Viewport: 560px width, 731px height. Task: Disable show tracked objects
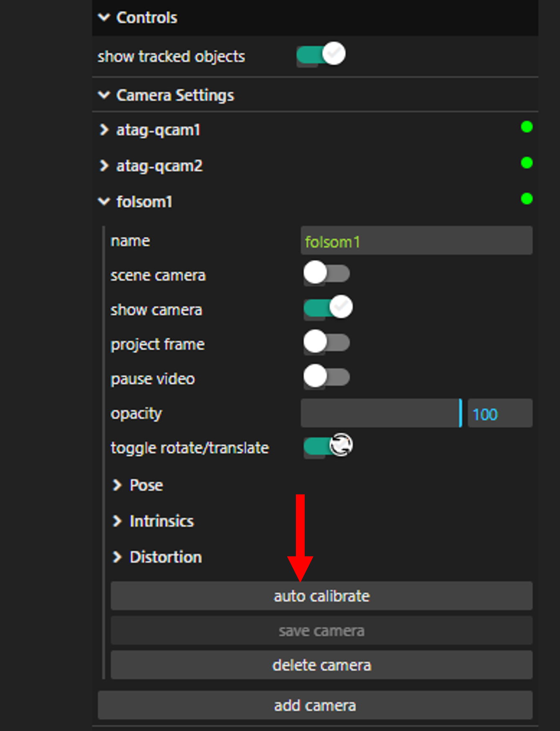pyautogui.click(x=320, y=54)
